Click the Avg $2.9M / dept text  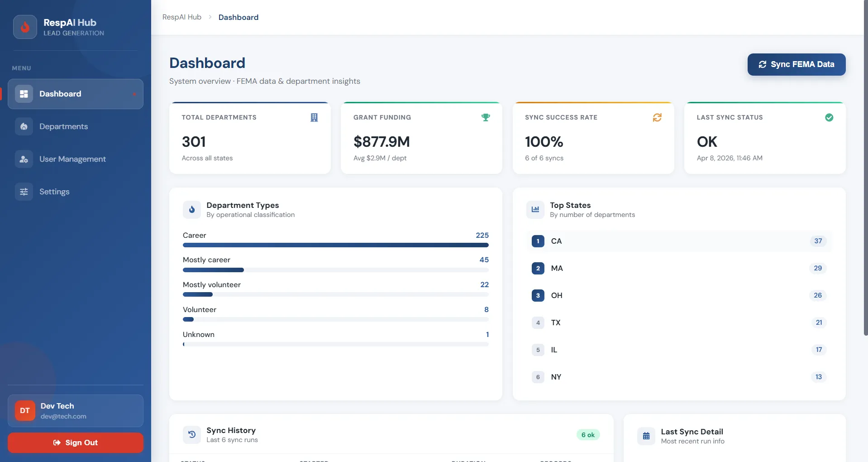coord(380,158)
